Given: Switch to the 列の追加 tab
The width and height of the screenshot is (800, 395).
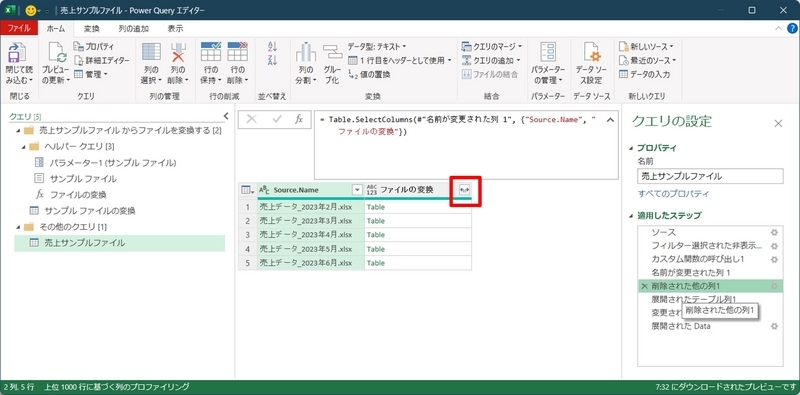Looking at the screenshot, I should click(134, 29).
